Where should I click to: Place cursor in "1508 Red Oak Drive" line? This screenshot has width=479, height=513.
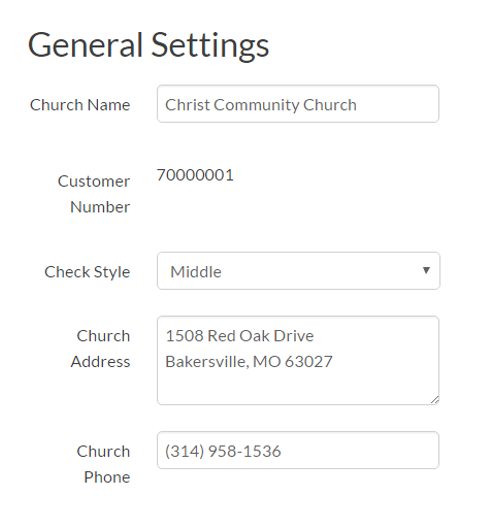click(240, 336)
